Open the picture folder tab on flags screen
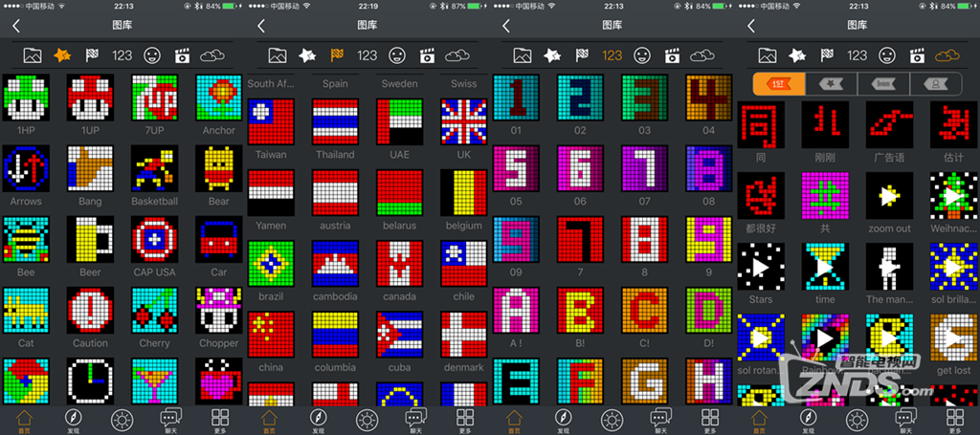The image size is (980, 435). point(277,55)
